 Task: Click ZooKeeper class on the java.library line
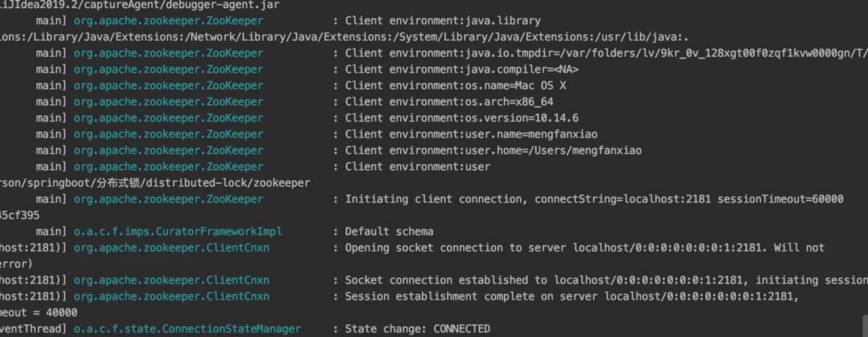point(168,21)
